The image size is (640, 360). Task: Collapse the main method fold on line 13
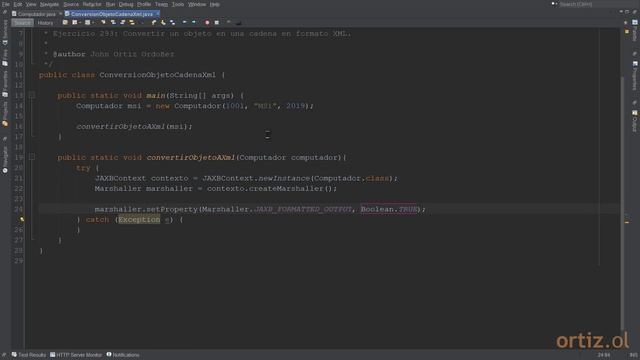click(32, 95)
